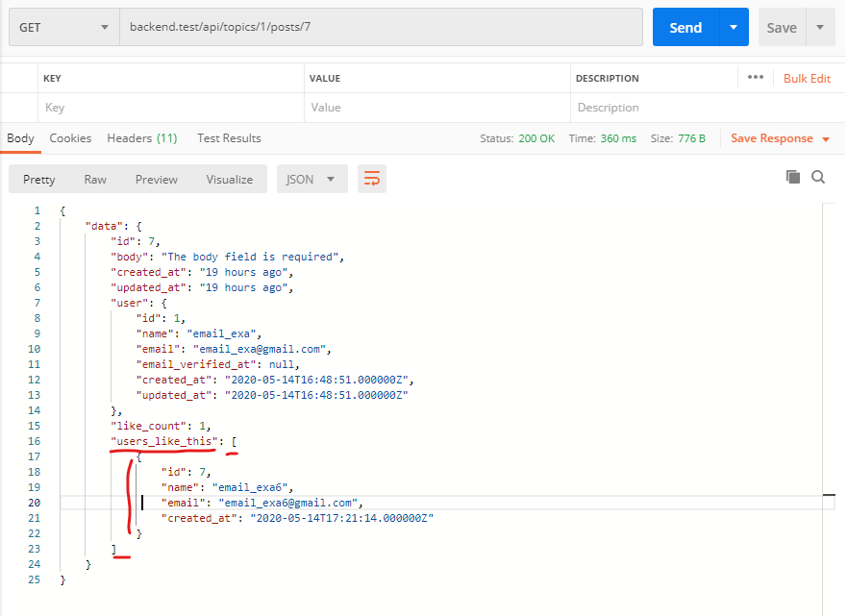Open the Test Results tab
This screenshot has height=616, width=847.
[229, 138]
